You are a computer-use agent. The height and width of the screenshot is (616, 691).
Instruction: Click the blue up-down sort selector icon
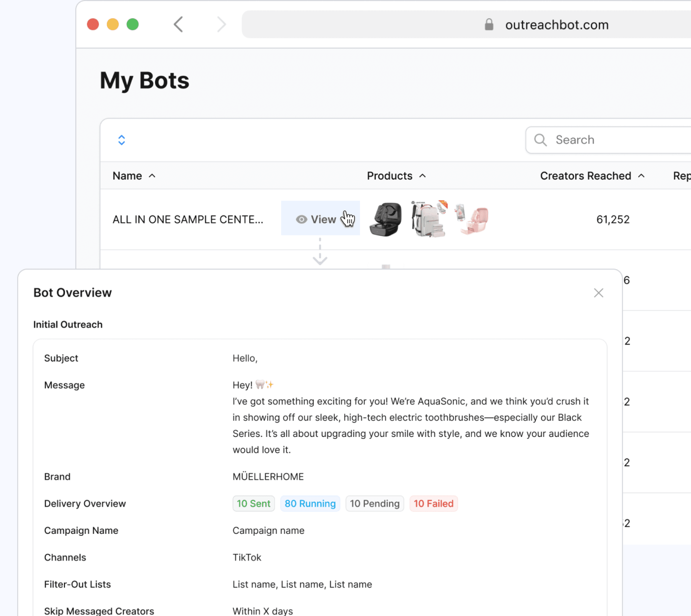pos(122,140)
